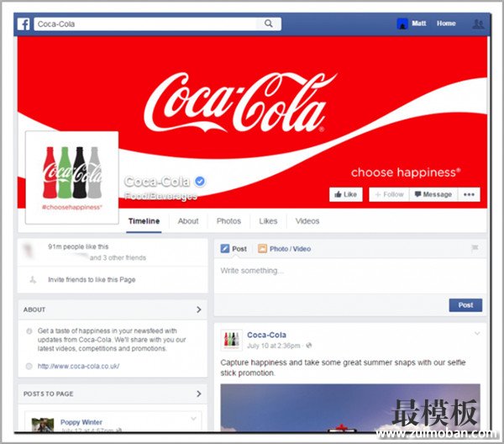Screen dimensions: 504x444
Task: Click Coca-Cola post avatar thumbnail
Action: [232, 340]
